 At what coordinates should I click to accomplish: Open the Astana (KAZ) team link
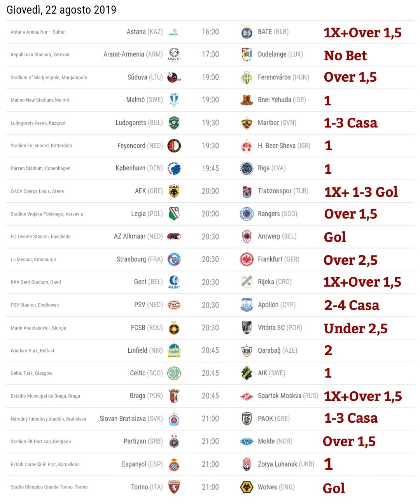coord(145,32)
